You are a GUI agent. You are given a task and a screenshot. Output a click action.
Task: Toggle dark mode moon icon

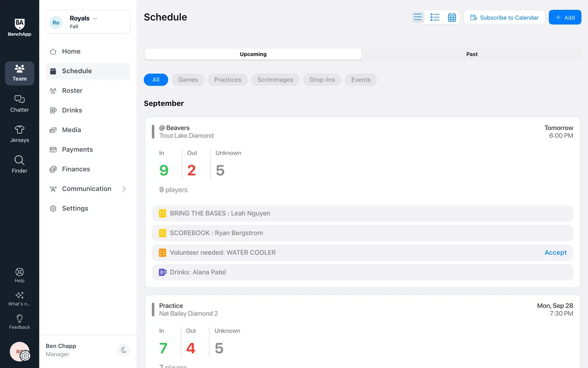[x=123, y=350]
